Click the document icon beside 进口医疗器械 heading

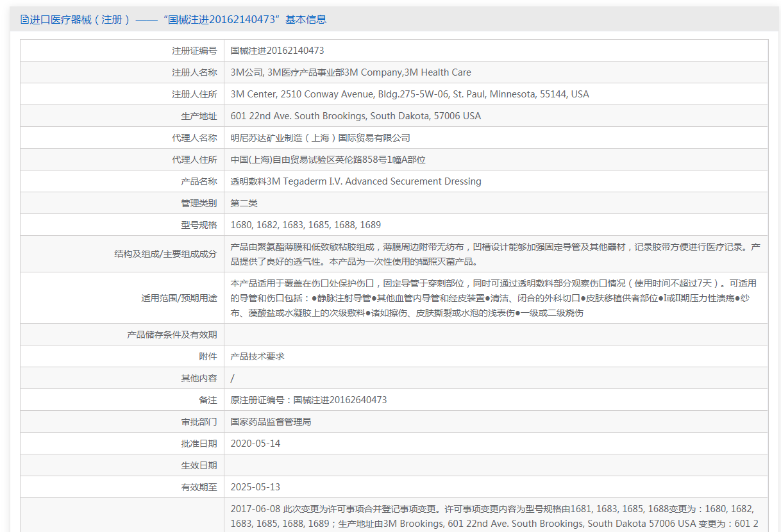click(x=24, y=19)
